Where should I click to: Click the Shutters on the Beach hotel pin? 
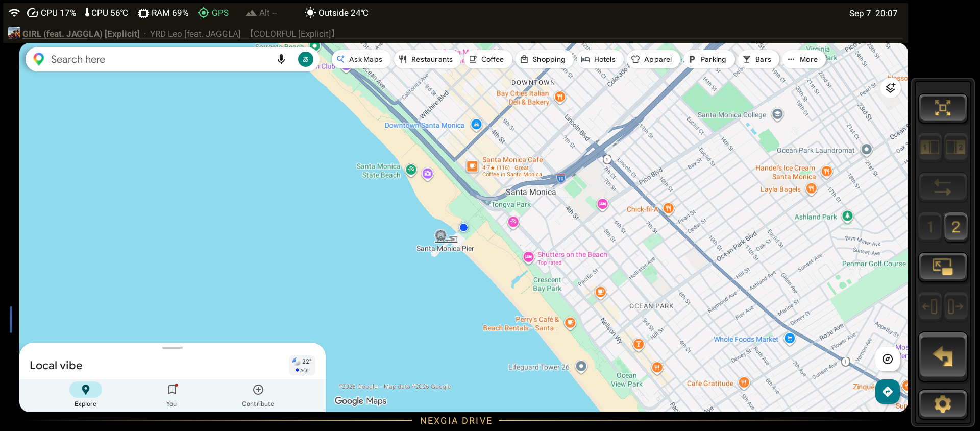528,257
